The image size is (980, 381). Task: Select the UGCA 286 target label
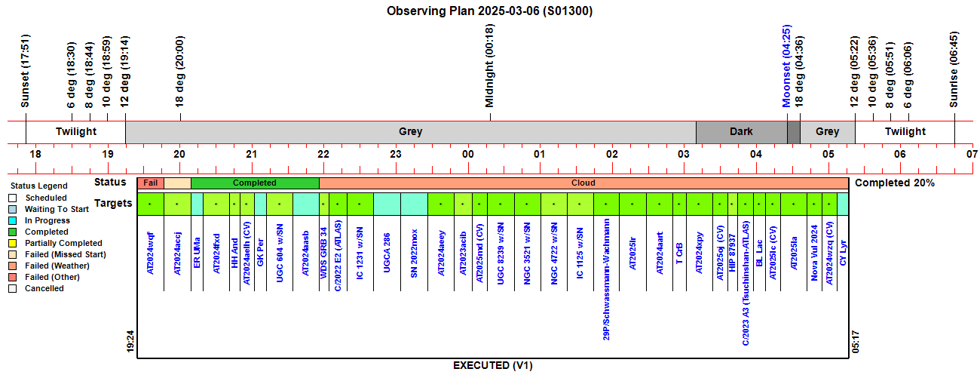pos(387,252)
